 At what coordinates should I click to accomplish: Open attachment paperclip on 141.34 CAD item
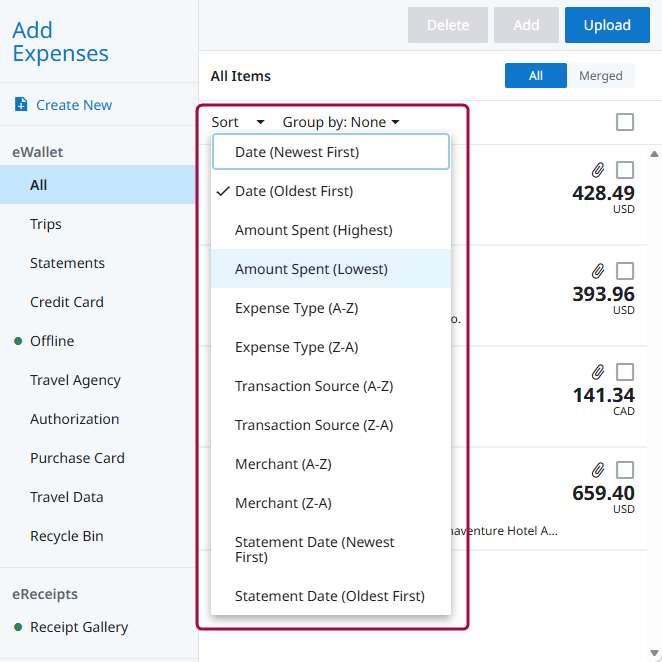point(597,372)
